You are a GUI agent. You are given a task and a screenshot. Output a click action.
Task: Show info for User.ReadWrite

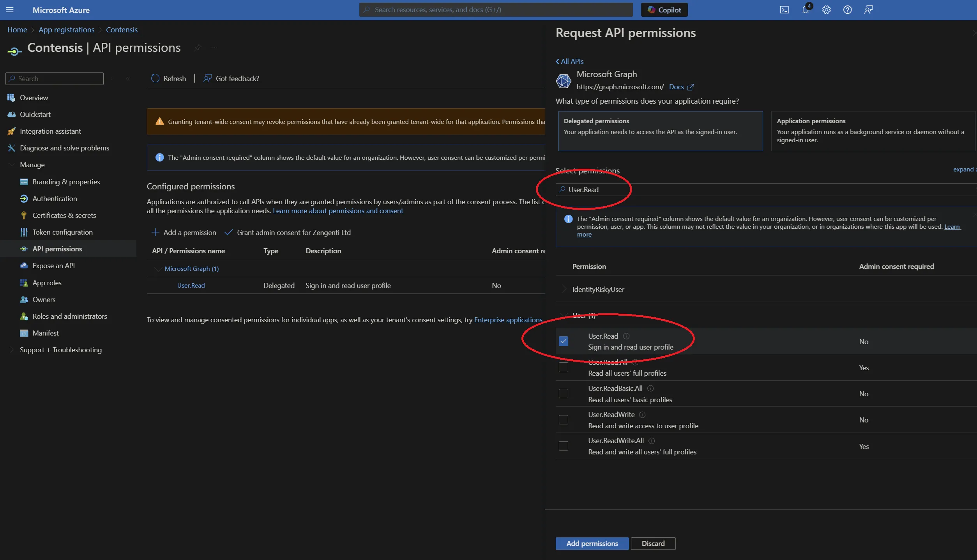[642, 414]
